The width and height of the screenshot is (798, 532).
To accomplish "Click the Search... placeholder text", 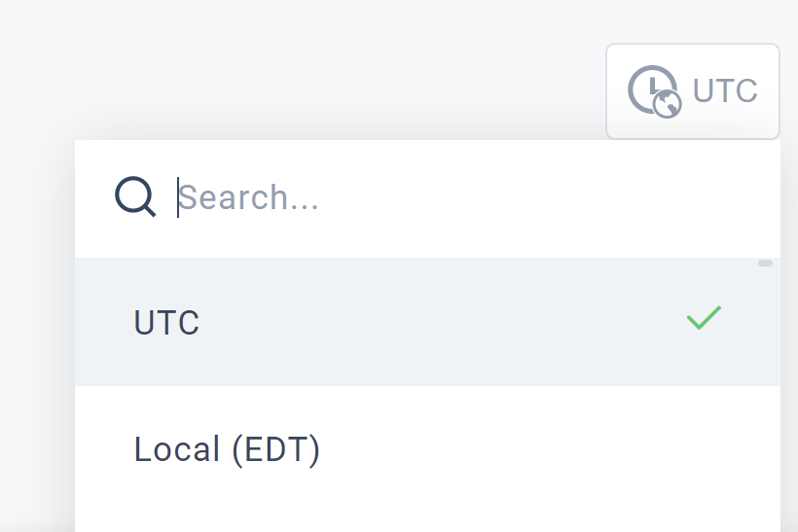I will pyautogui.click(x=248, y=197).
